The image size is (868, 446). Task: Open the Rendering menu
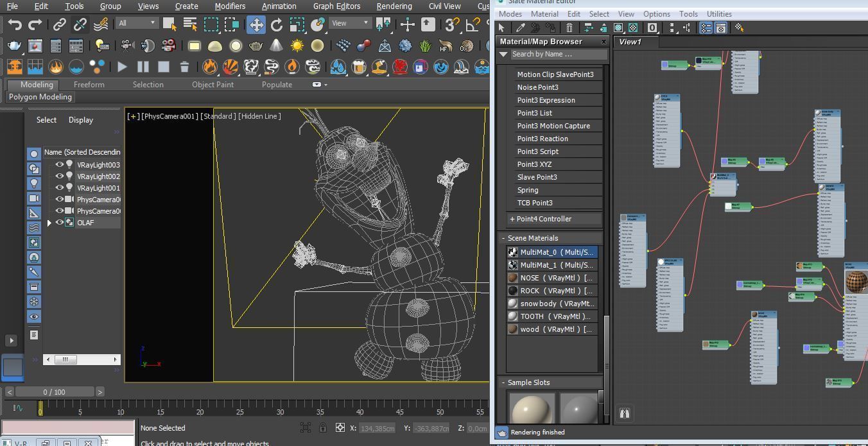coord(394,6)
